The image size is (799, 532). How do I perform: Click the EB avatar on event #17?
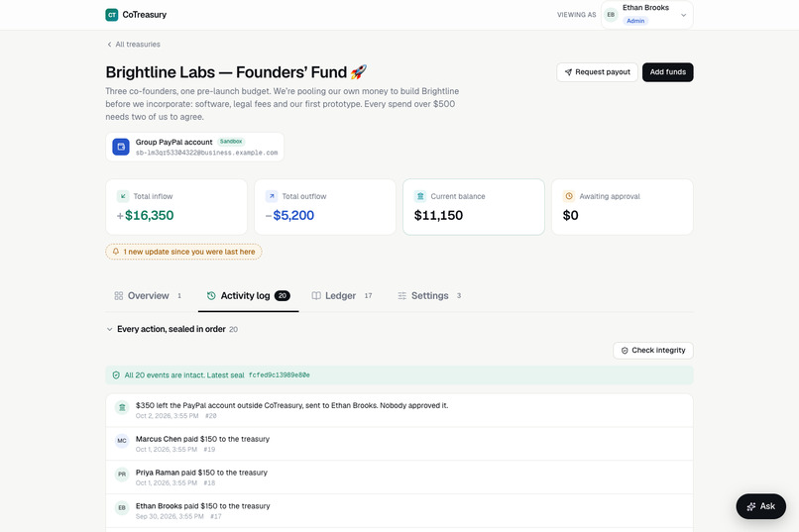tap(122, 507)
